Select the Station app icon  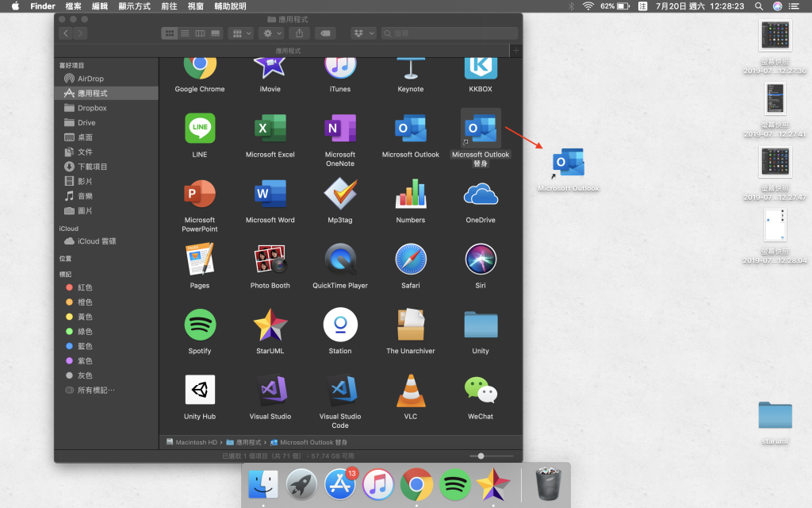click(340, 325)
